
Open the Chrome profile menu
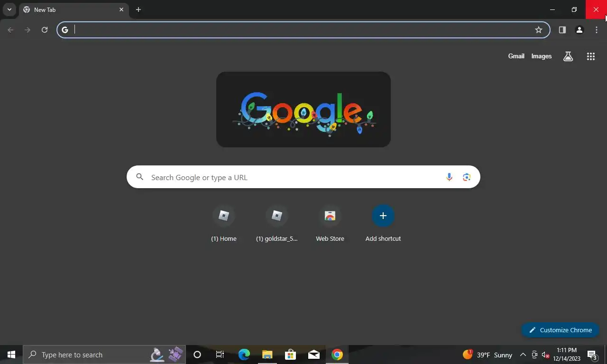click(x=579, y=30)
